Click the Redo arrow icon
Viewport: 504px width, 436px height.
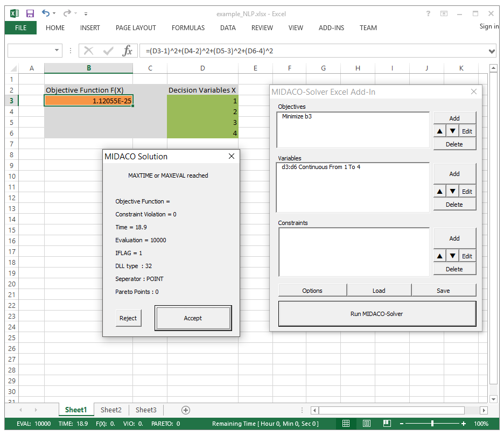[x=67, y=13]
